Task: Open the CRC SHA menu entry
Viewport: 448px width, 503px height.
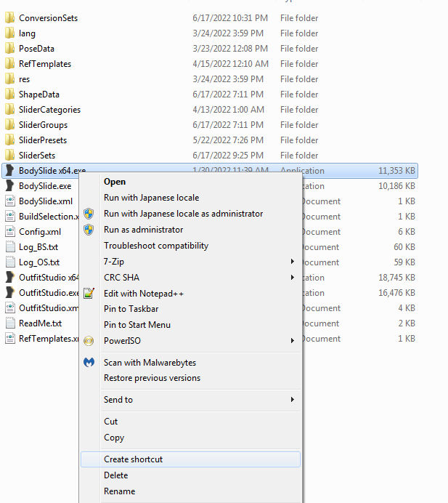Action: 190,278
